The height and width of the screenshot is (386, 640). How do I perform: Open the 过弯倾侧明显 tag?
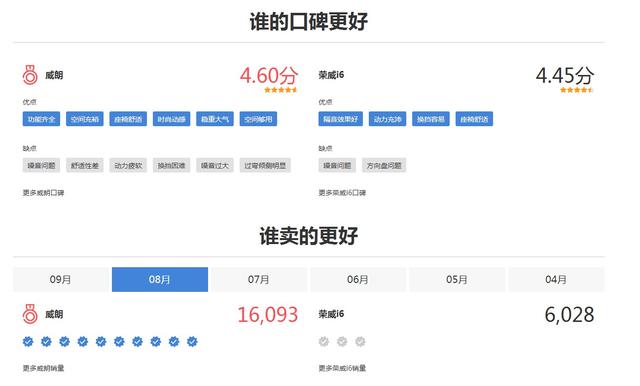265,165
